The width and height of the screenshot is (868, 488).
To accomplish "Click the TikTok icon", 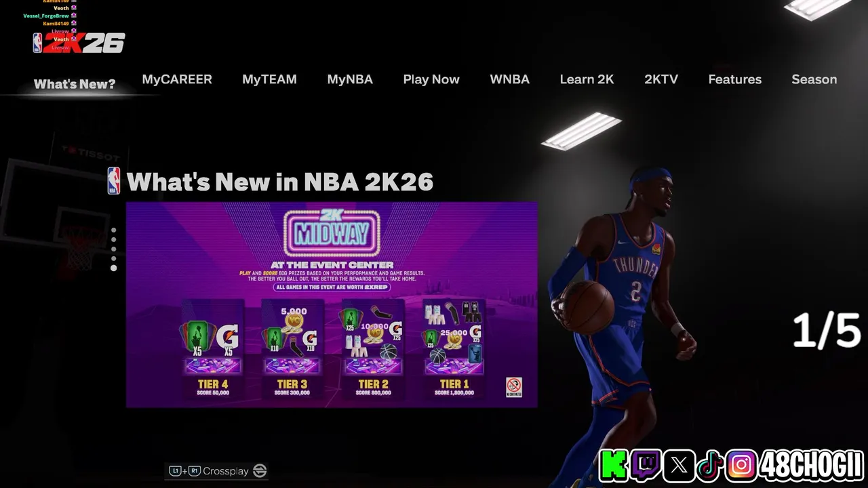I will (710, 466).
